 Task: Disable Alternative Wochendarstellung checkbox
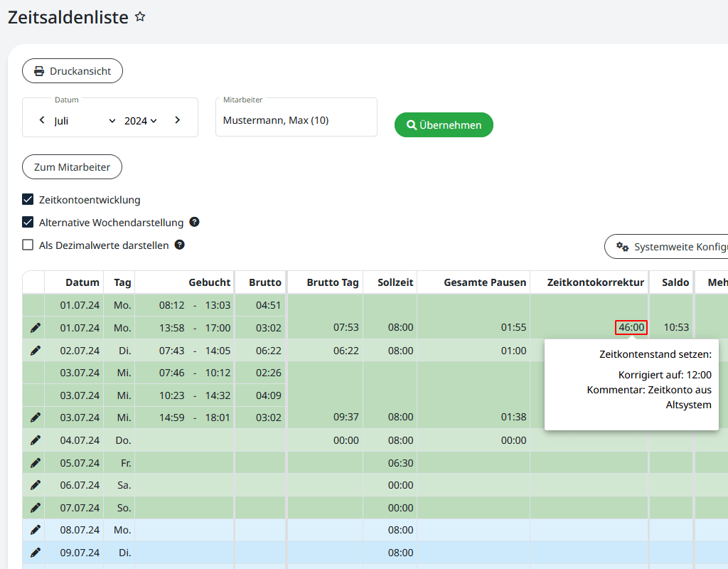[x=28, y=223]
